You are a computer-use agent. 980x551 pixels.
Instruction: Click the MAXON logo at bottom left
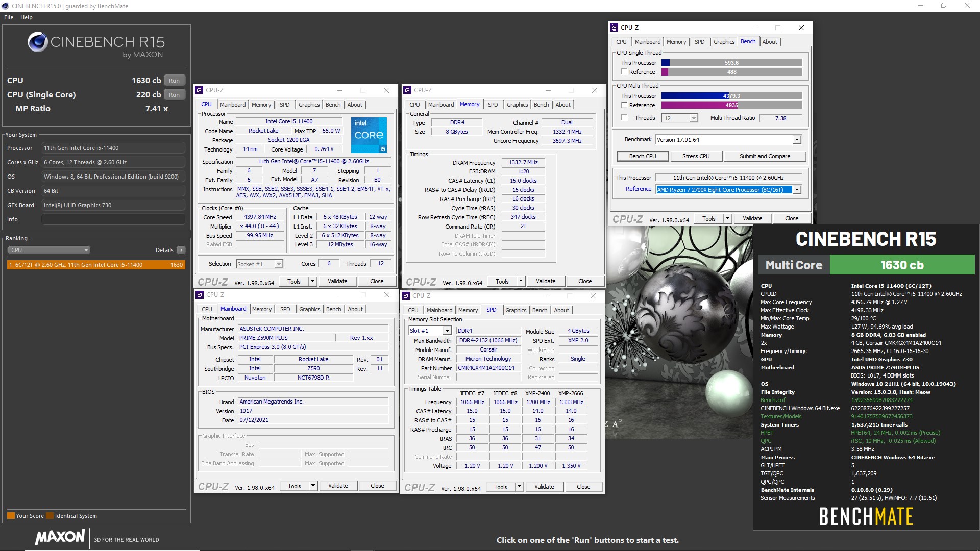pyautogui.click(x=60, y=537)
